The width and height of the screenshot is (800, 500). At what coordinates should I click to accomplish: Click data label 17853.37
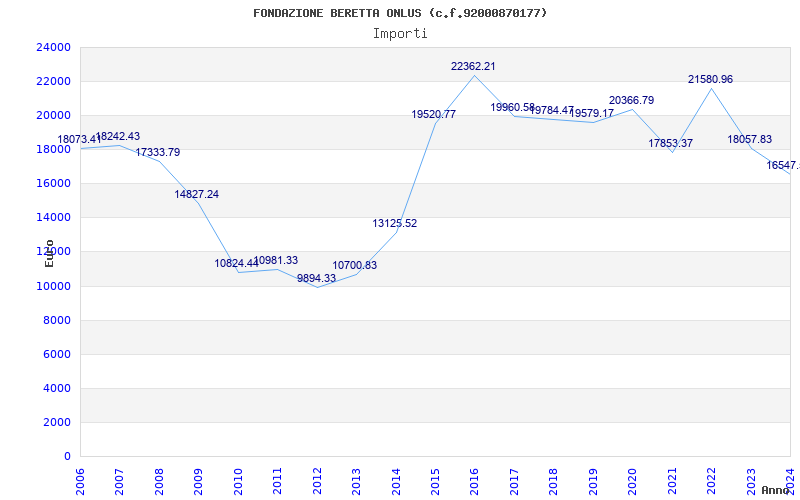pyautogui.click(x=670, y=143)
